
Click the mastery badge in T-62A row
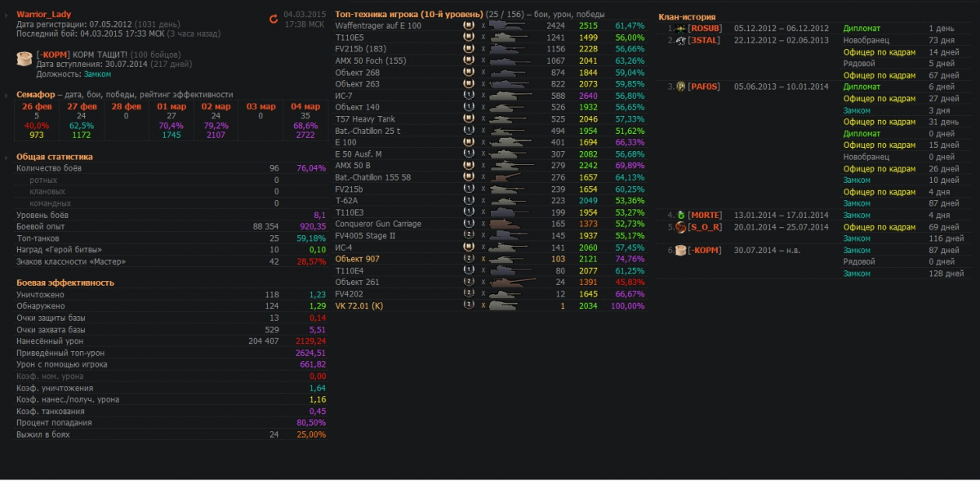[469, 200]
